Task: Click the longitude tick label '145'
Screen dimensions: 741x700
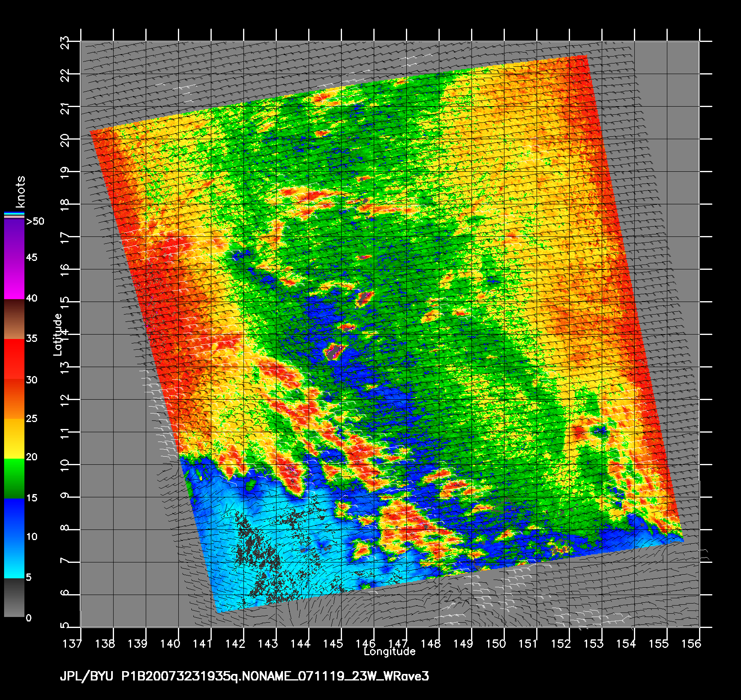Action: (x=333, y=643)
